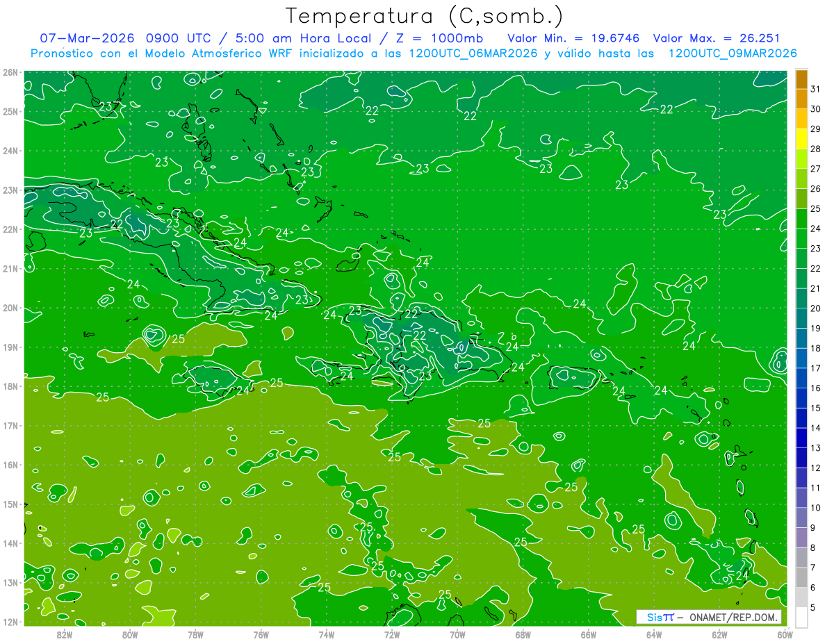Viewport: 834px width, 644px height.
Task: Click the '64W' longitude axis label
Action: click(x=653, y=634)
